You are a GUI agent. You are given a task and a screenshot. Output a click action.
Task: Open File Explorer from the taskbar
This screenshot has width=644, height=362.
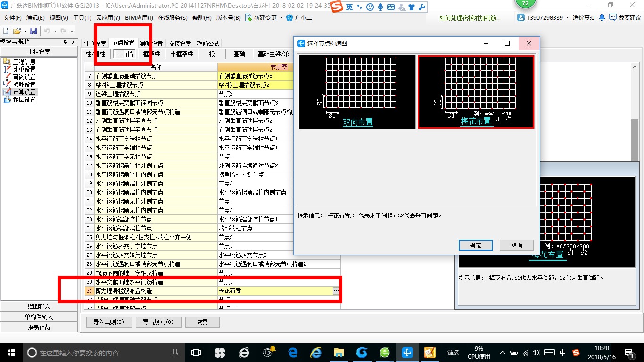click(339, 352)
